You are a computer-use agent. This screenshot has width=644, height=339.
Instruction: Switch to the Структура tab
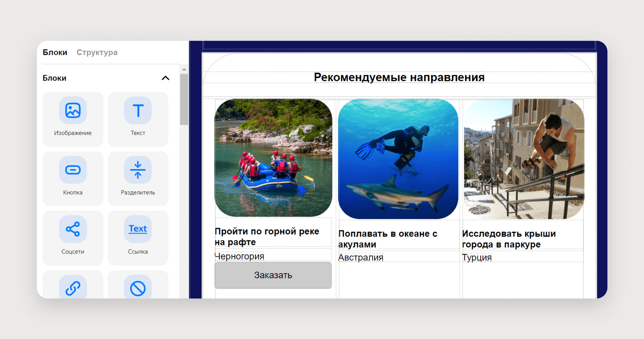tap(97, 52)
